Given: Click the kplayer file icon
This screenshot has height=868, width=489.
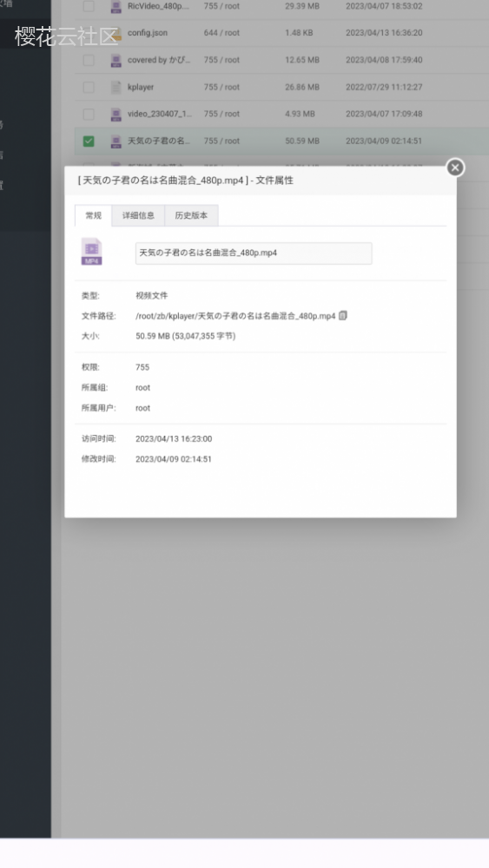Looking at the screenshot, I should [116, 87].
